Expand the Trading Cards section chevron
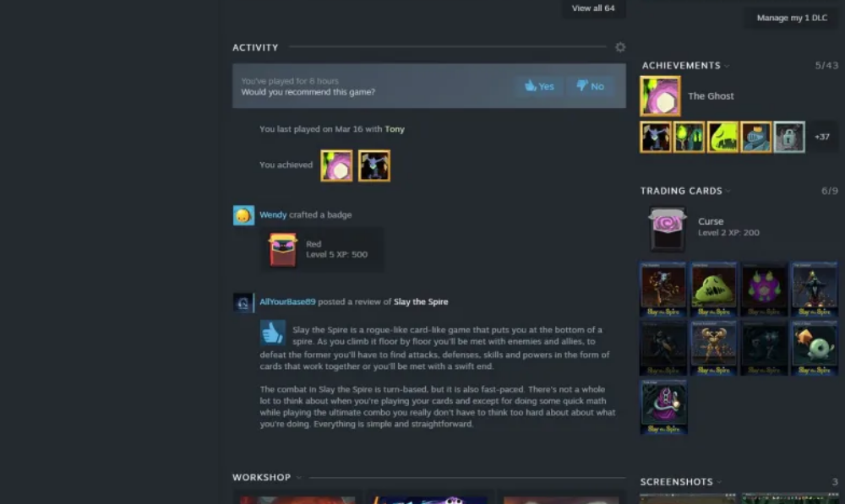The height and width of the screenshot is (504, 845). tap(728, 191)
